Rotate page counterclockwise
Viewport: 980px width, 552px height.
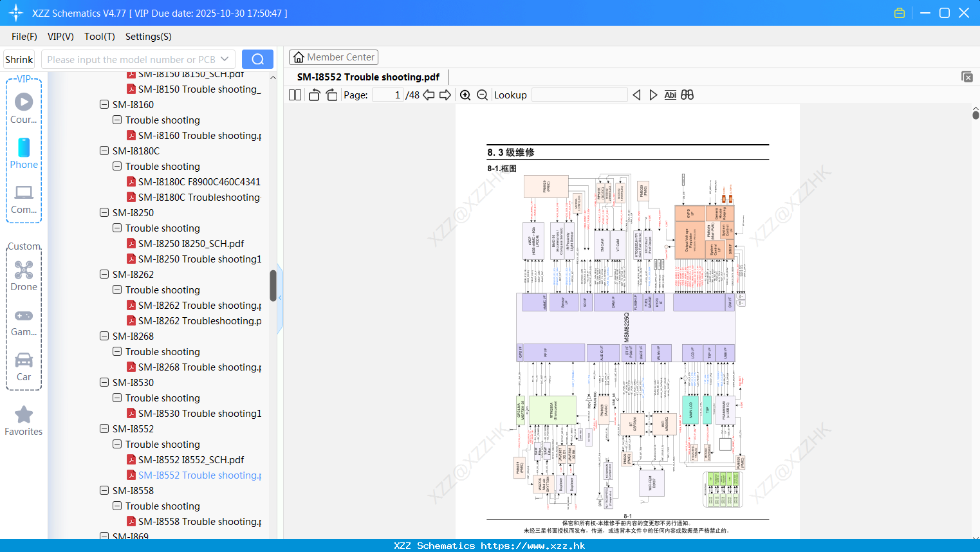click(x=314, y=95)
